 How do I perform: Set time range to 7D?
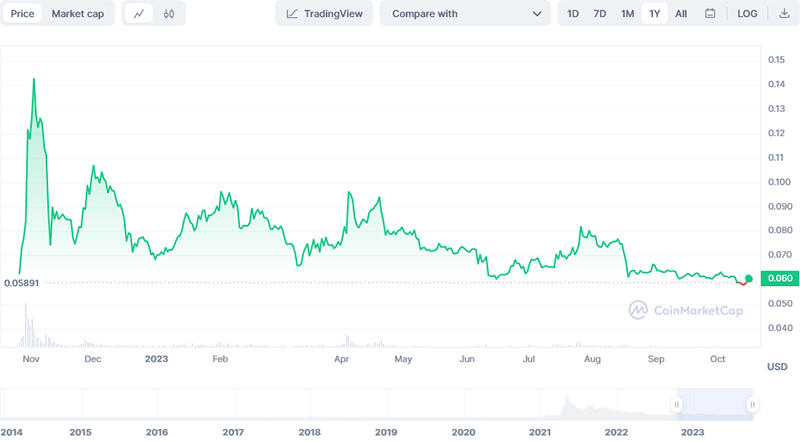[x=599, y=14]
